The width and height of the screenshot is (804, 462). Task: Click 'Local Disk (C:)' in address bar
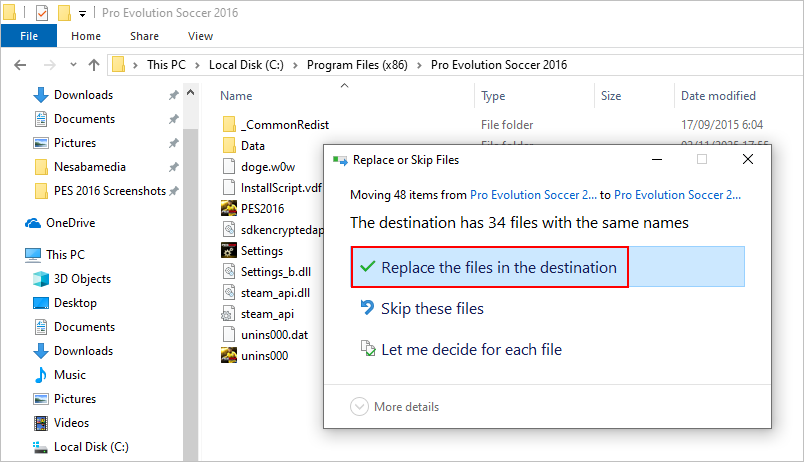[246, 65]
